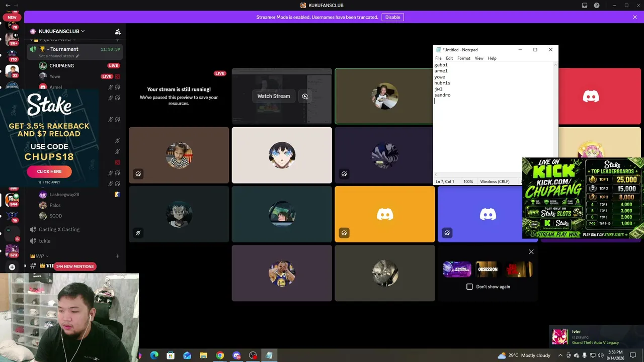
Task: Add channel to the VIP category
Action: (x=117, y=256)
